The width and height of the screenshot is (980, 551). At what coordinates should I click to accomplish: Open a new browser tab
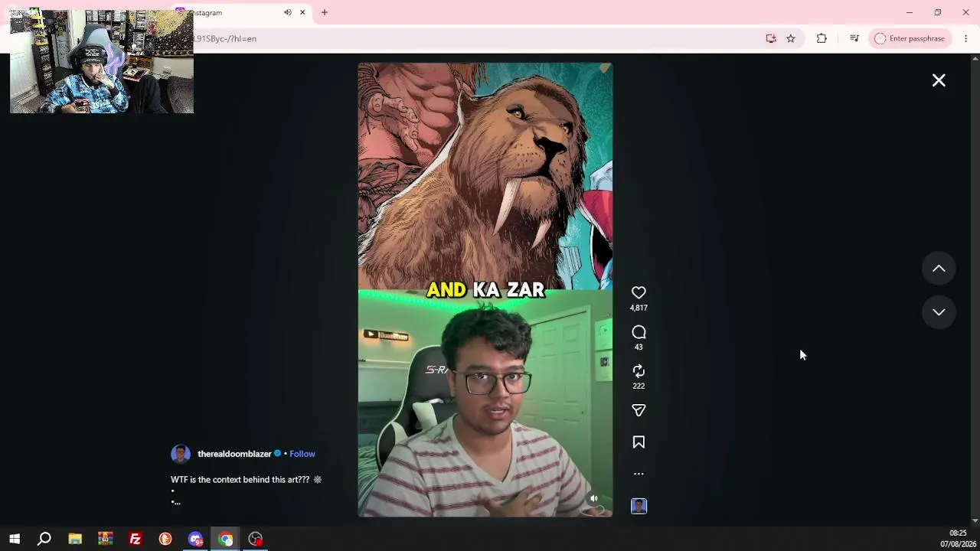point(325,12)
